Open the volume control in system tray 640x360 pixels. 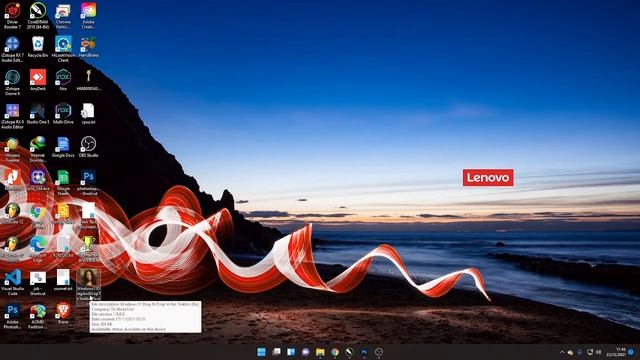[x=598, y=352]
